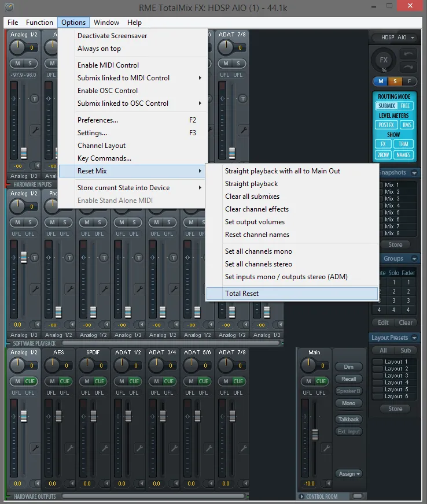
Task: Collapse the Groups section arrow
Action: click(x=414, y=258)
